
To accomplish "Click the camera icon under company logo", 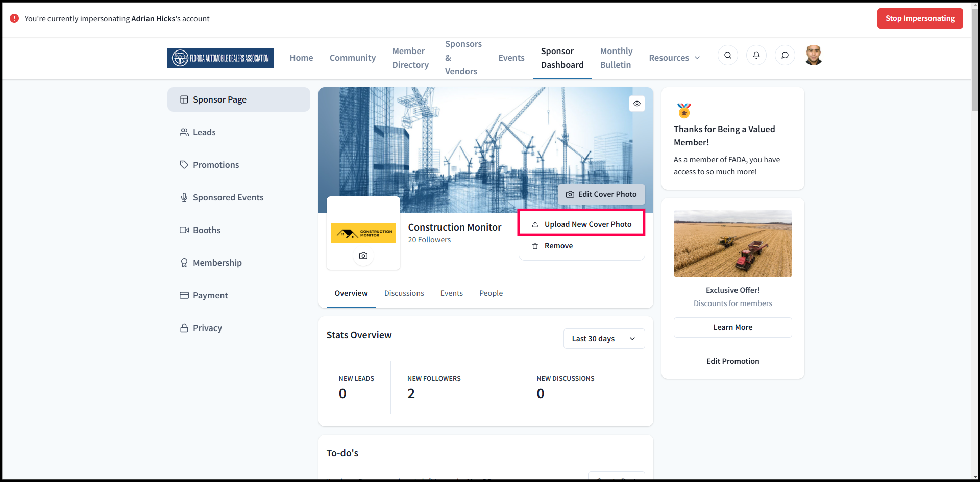I will point(363,256).
